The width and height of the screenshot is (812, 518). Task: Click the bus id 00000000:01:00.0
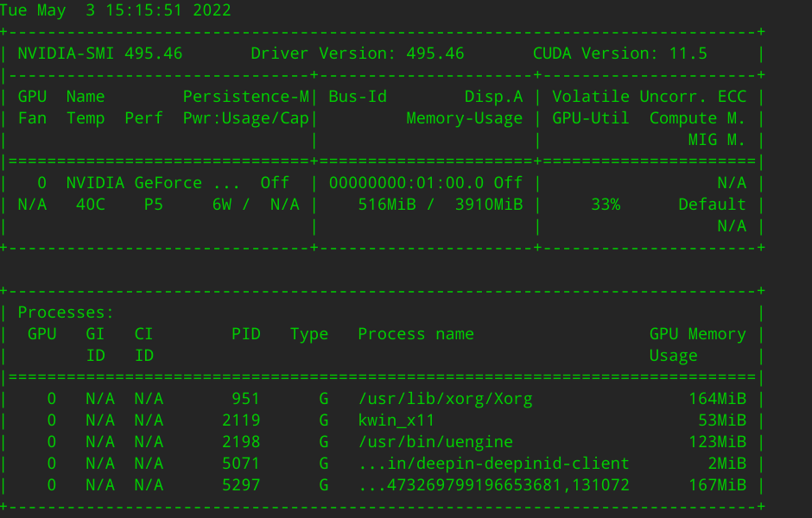(x=406, y=183)
